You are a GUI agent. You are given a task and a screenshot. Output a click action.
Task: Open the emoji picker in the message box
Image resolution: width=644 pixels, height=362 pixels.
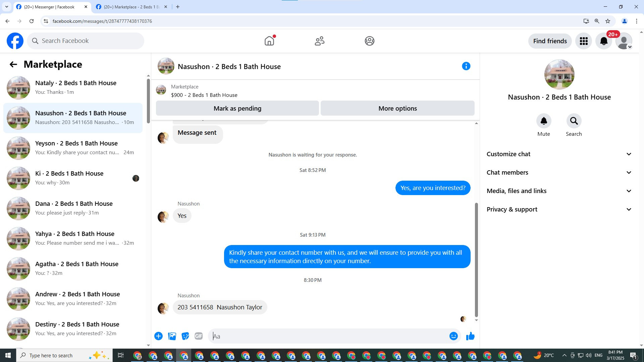click(x=453, y=336)
